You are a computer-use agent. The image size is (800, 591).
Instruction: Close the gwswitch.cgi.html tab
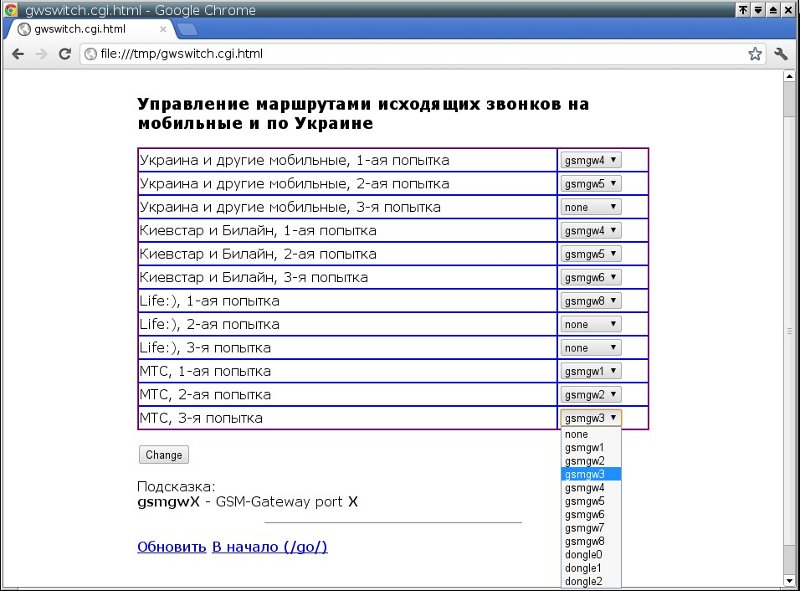point(163,29)
